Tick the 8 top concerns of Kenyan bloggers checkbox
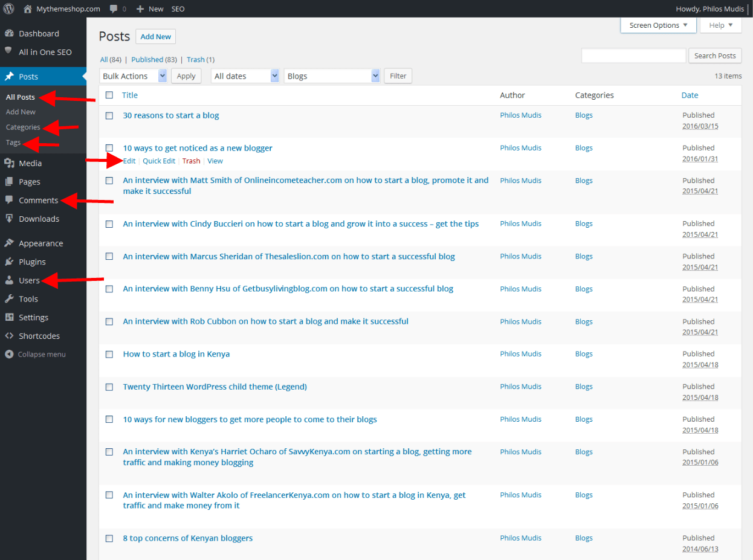Image resolution: width=753 pixels, height=560 pixels. (109, 538)
